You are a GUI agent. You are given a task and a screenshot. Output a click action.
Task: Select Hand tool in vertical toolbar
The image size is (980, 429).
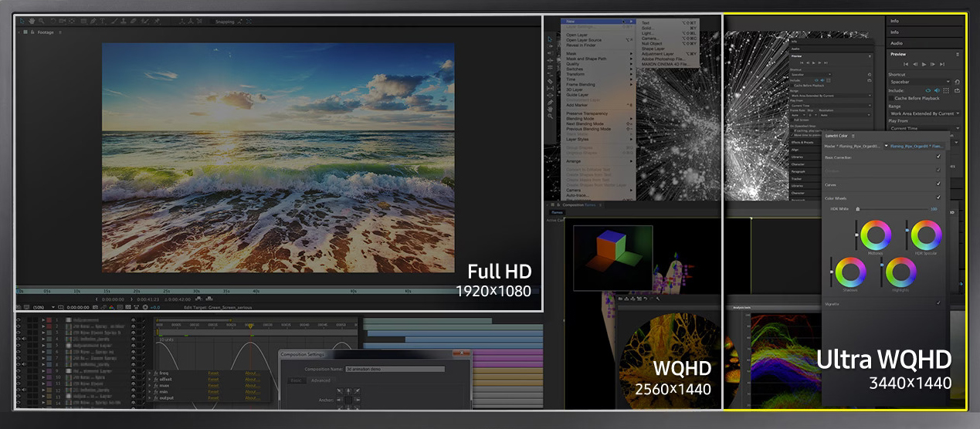550,110
